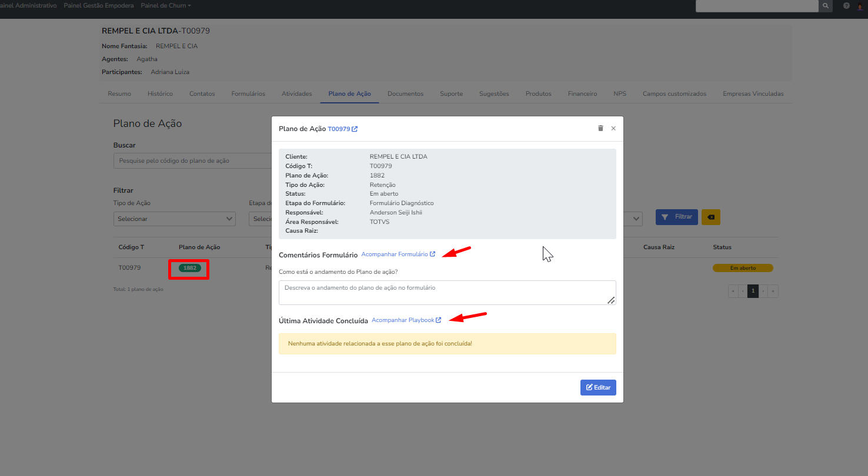Screen dimensions: 868x476
Task: Click the yellow clear filters icon button
Action: pyautogui.click(x=710, y=217)
